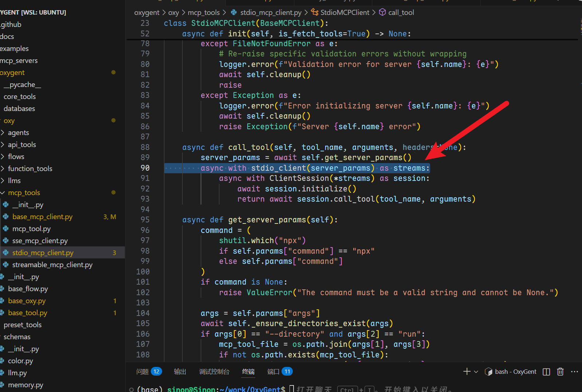Open the 端口 (Ports) panel tab
Screen dimensions: 582x392
273,372
